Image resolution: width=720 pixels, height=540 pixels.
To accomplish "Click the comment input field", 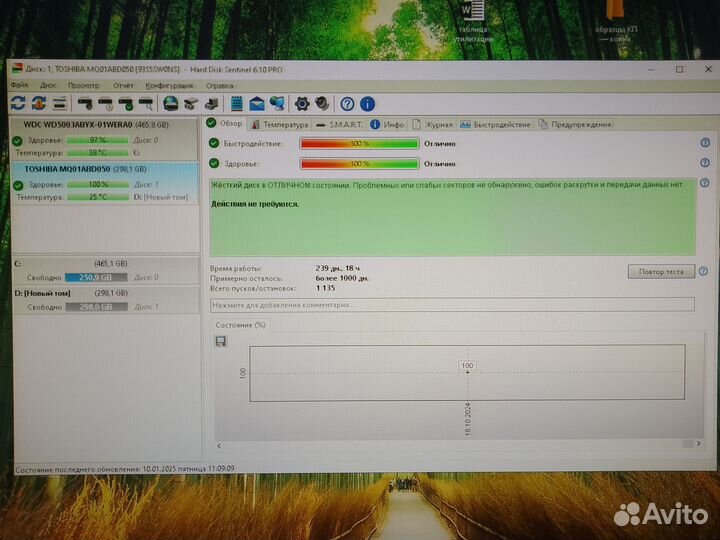I will coord(451,304).
